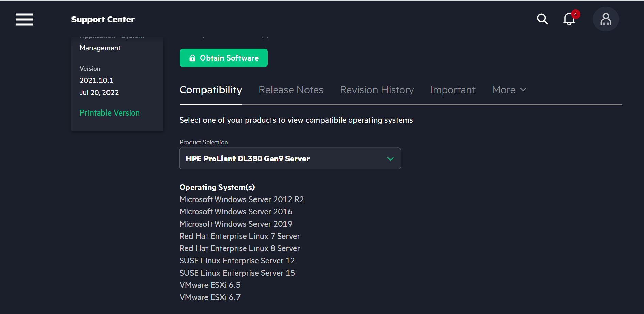This screenshot has width=644, height=314.
Task: Click Microsoft Windows Server 2019 text
Action: (x=236, y=224)
